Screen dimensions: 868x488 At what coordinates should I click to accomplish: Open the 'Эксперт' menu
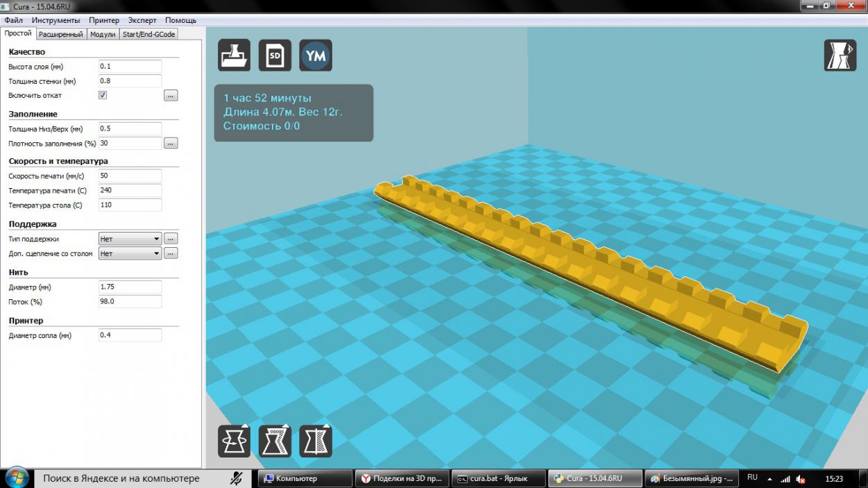pos(142,20)
